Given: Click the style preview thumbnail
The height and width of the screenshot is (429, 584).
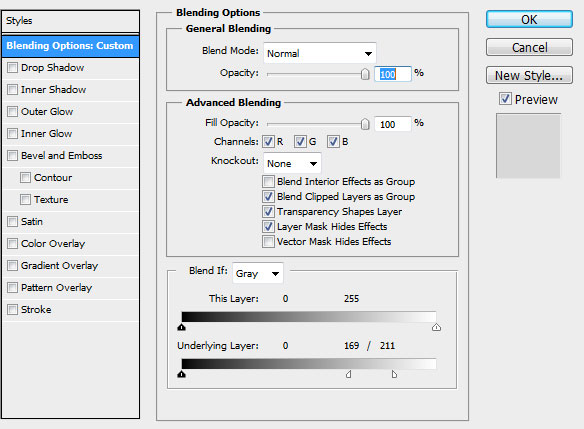Looking at the screenshot, I should pyautogui.click(x=528, y=146).
